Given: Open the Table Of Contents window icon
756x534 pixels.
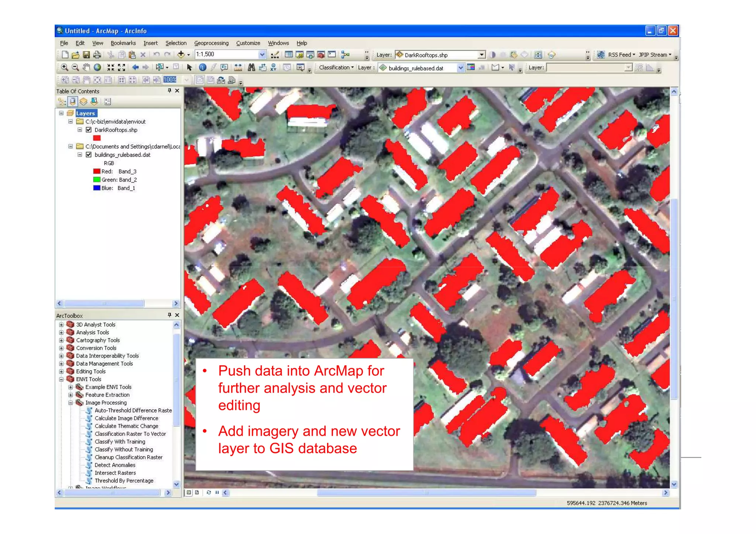Looking at the screenshot, I should click(x=289, y=55).
